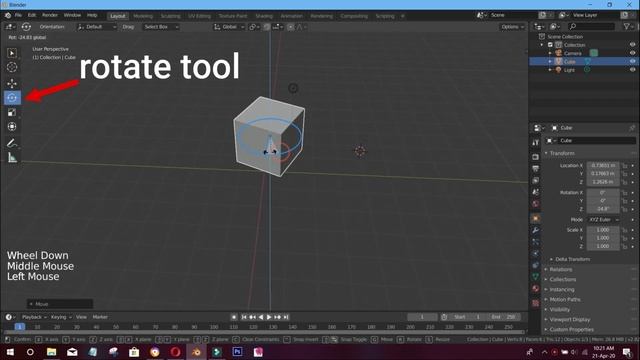Expand the Delta Transform section
The image size is (640, 360).
point(572,259)
